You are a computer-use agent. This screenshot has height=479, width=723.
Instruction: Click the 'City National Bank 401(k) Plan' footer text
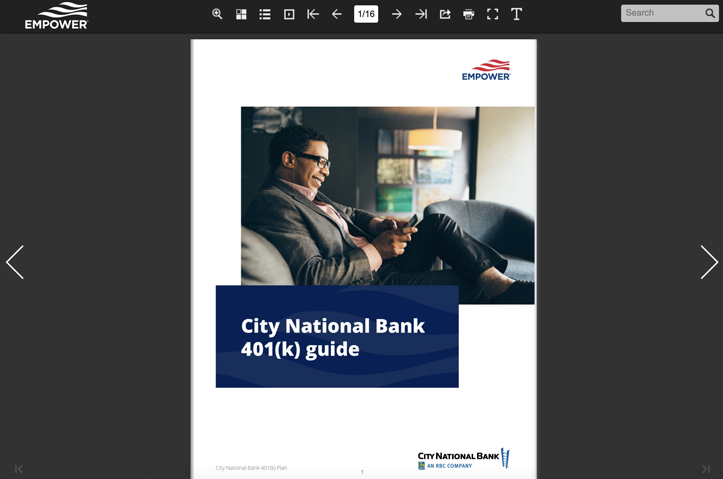(x=251, y=467)
